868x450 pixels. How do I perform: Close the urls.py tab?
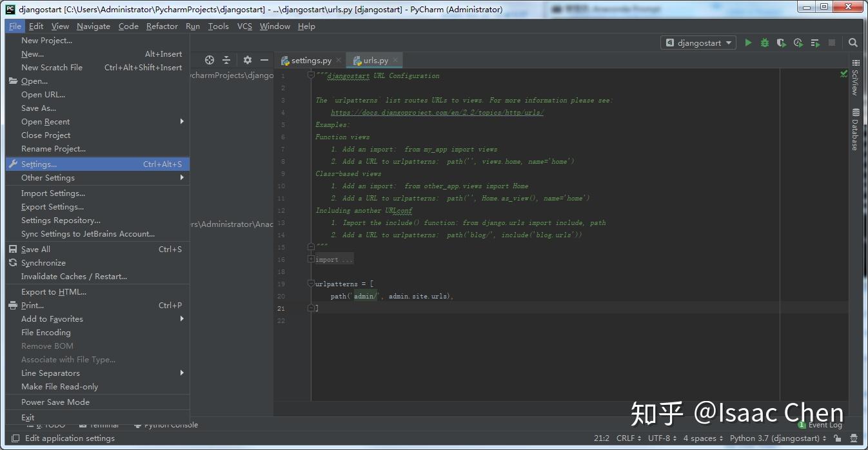[x=395, y=60]
